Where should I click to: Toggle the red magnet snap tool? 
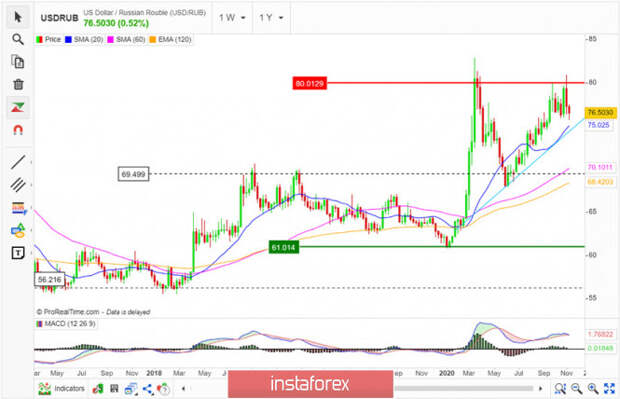(x=18, y=130)
